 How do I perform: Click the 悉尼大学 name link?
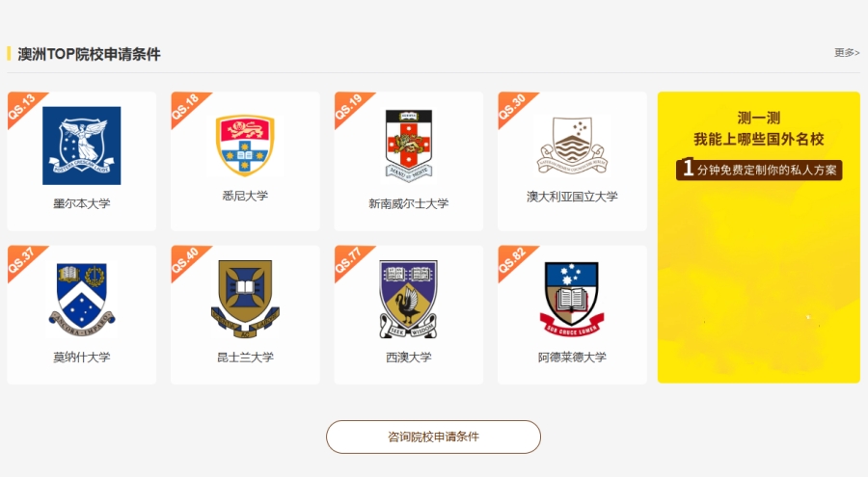point(245,196)
